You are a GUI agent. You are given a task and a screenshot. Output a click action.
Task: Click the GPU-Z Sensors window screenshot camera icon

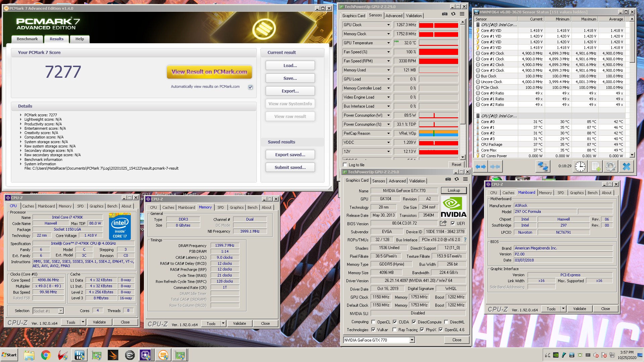click(x=444, y=14)
